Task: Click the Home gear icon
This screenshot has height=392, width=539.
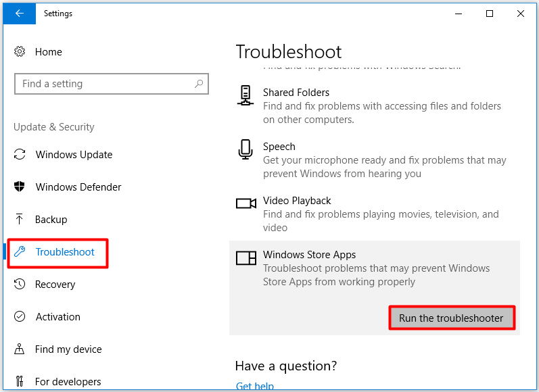Action: 20,51
